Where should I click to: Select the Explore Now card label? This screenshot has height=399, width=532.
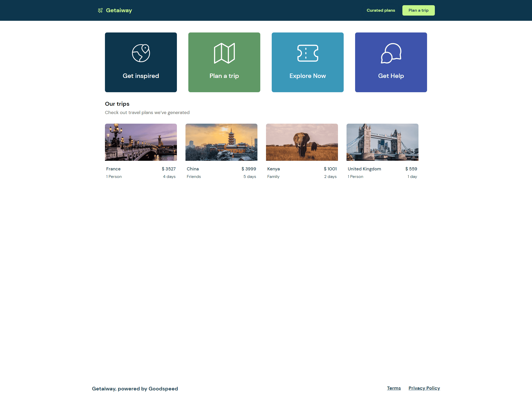308,76
